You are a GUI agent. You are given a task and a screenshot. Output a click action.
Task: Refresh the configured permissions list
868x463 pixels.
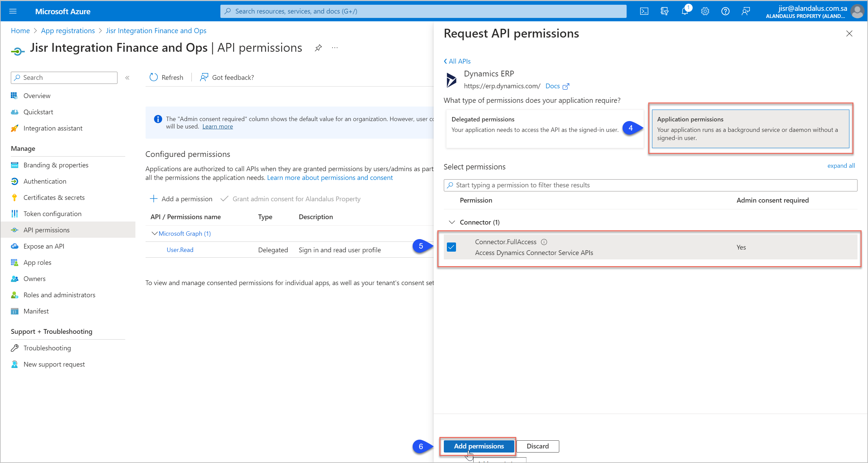coord(166,77)
